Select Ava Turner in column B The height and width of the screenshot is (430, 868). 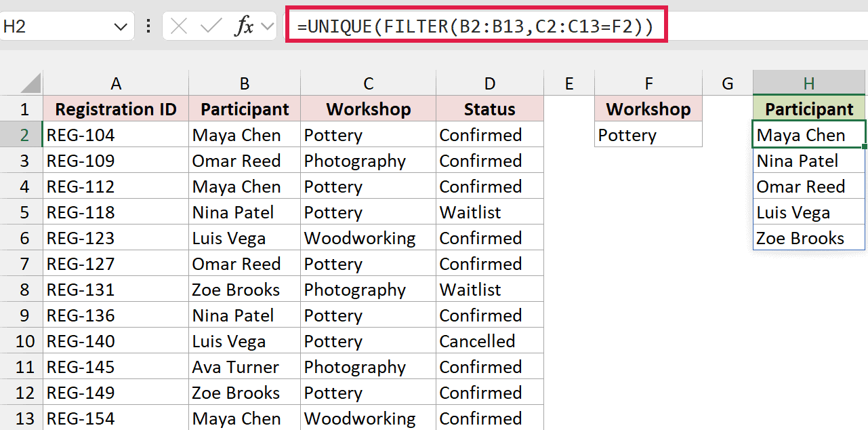click(x=245, y=367)
